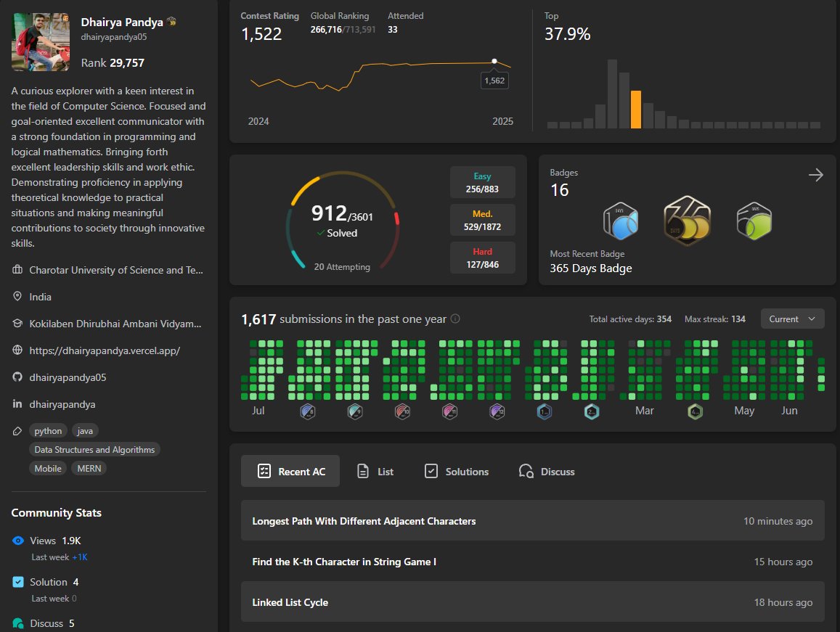Click the Solution checkmark icon
Viewport: 840px width, 632px height.
click(18, 582)
